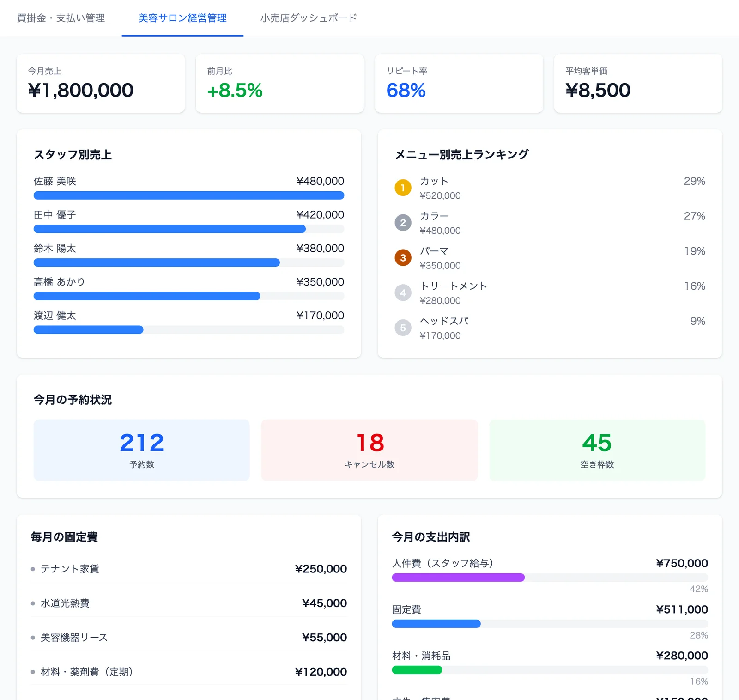Image resolution: width=739 pixels, height=700 pixels.
Task: Select the 美容サロン経営管理 tab
Action: (x=182, y=18)
